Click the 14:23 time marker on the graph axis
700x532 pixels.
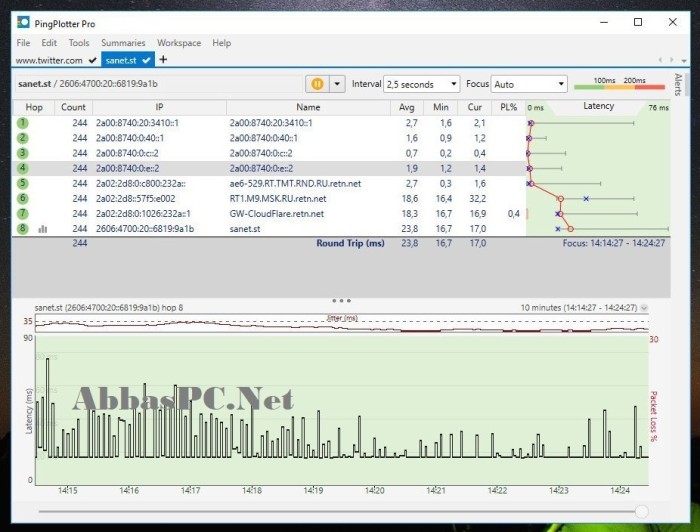558,490
